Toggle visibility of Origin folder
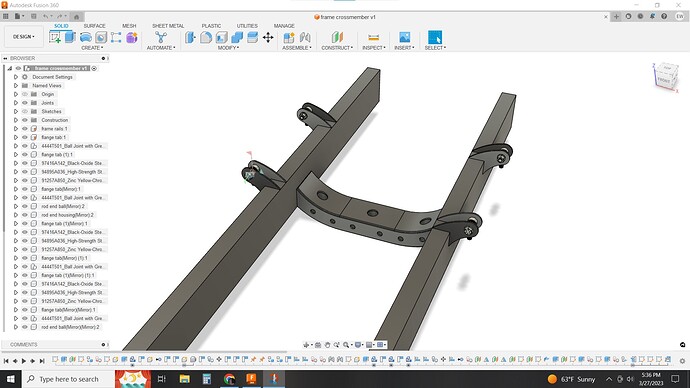This screenshot has width=690, height=388. (x=25, y=94)
